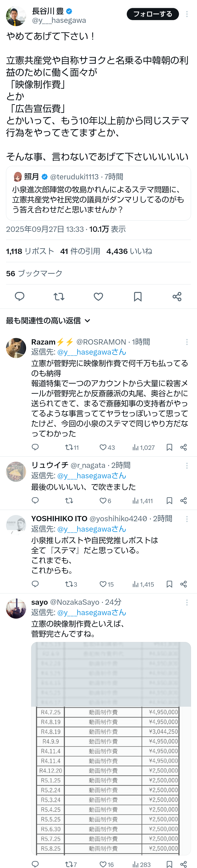
Task: Repost the main tweet
Action: [59, 297]
